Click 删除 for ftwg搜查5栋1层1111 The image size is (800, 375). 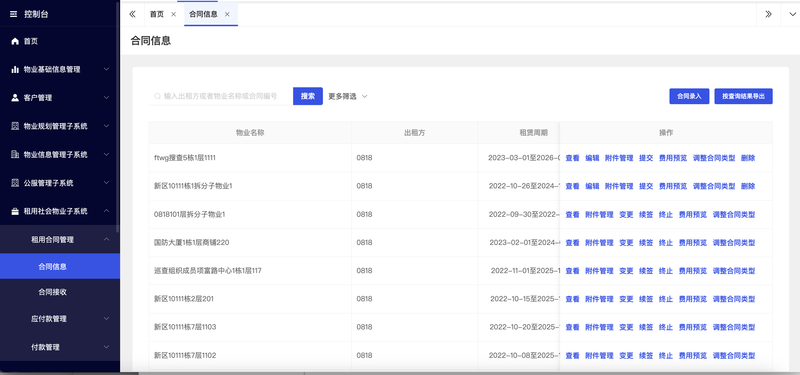click(748, 158)
